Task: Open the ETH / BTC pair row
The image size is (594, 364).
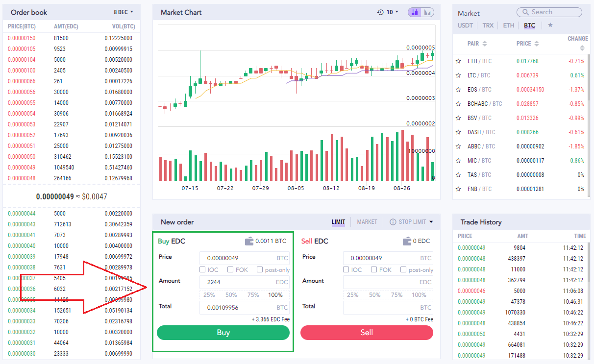Action: pyautogui.click(x=520, y=61)
